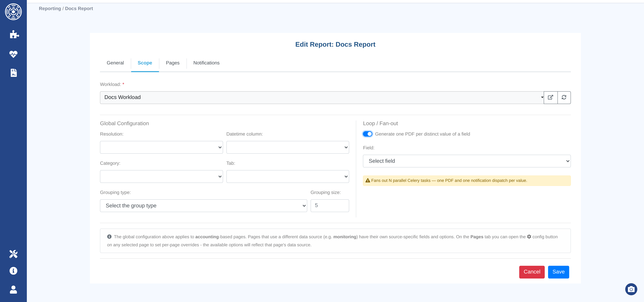This screenshot has height=302, width=644.
Task: Open the Category dropdown
Action: point(161,177)
